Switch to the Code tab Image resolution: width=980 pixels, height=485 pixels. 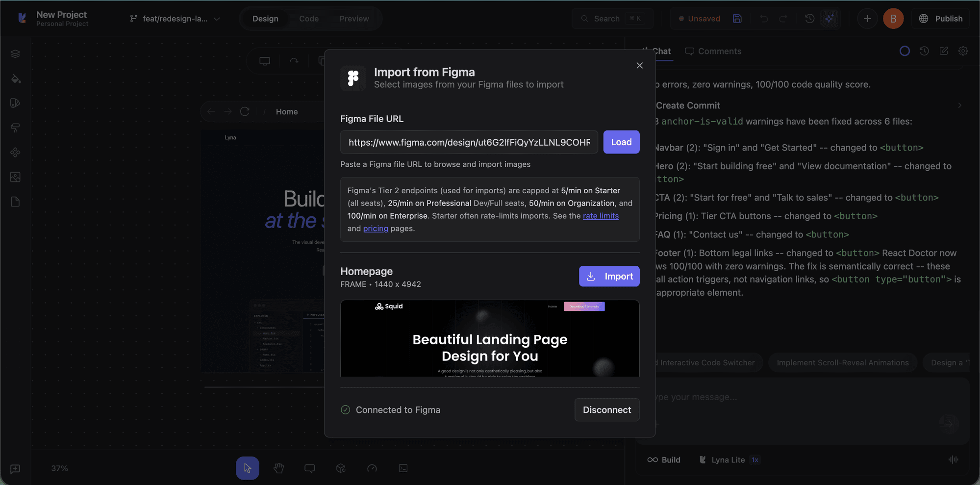pyautogui.click(x=309, y=19)
